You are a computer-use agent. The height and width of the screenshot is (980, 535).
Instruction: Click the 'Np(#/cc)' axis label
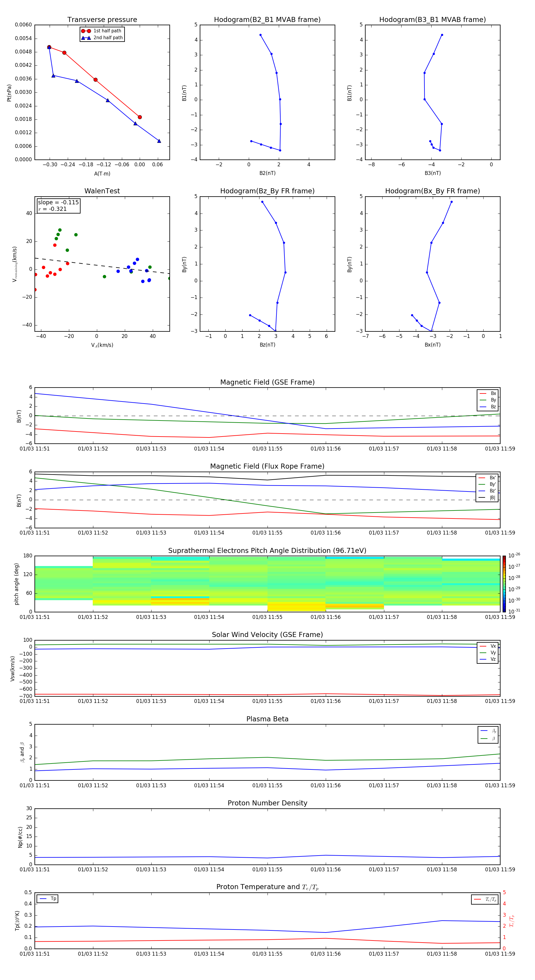point(20,837)
